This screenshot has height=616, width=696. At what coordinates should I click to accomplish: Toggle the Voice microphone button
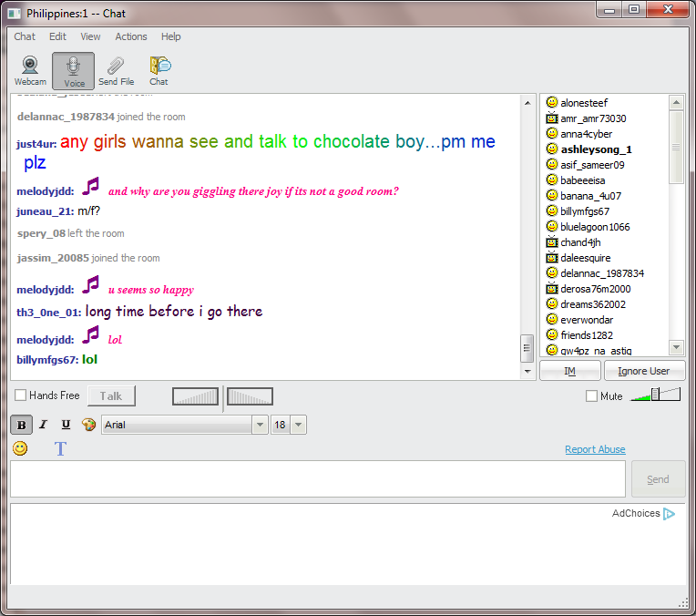tap(73, 71)
